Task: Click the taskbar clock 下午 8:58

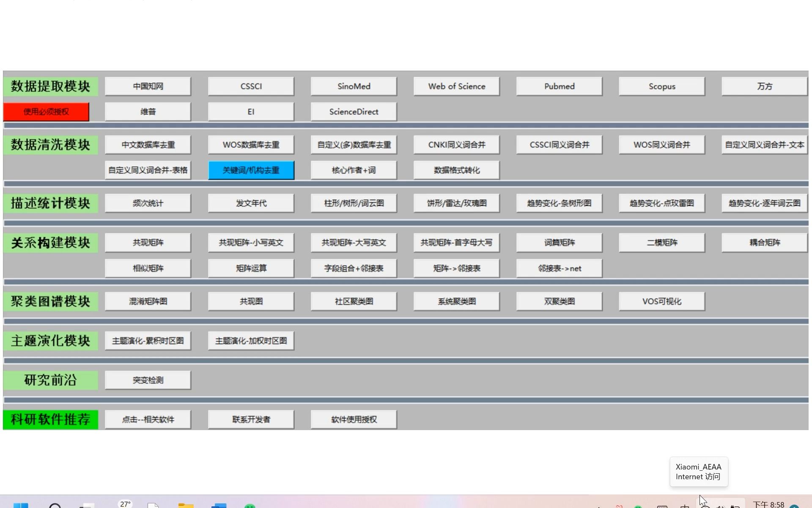Action: [x=768, y=505]
